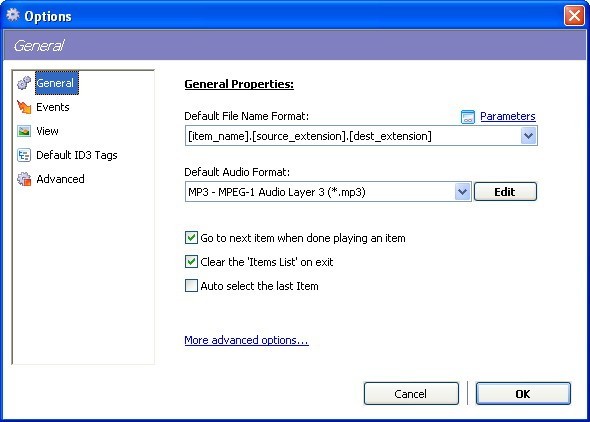The width and height of the screenshot is (590, 422).
Task: Open the Advanced settings page label
Action: pos(60,179)
